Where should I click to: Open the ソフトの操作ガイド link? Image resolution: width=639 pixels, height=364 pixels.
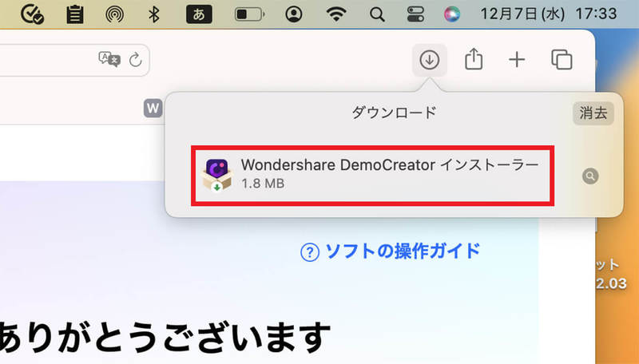pos(391,251)
